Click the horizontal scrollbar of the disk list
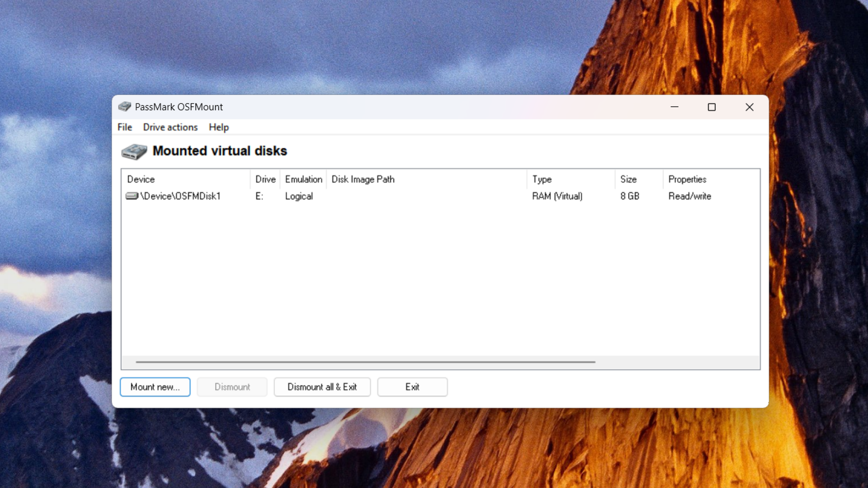Screen dimensions: 868x488 365,362
